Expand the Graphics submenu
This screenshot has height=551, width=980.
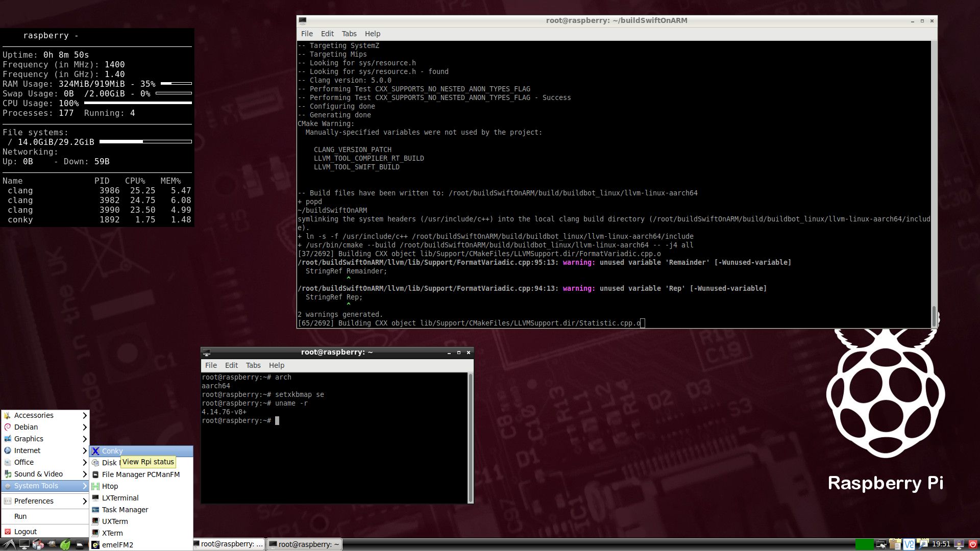pyautogui.click(x=28, y=439)
